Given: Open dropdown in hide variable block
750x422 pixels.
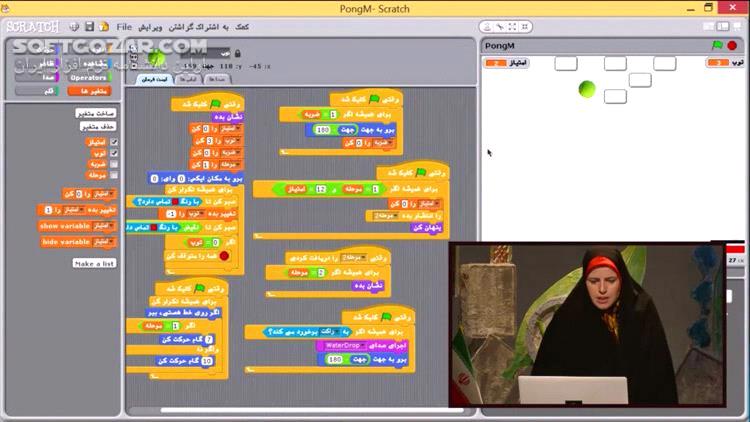Looking at the screenshot, I should coord(103,242).
